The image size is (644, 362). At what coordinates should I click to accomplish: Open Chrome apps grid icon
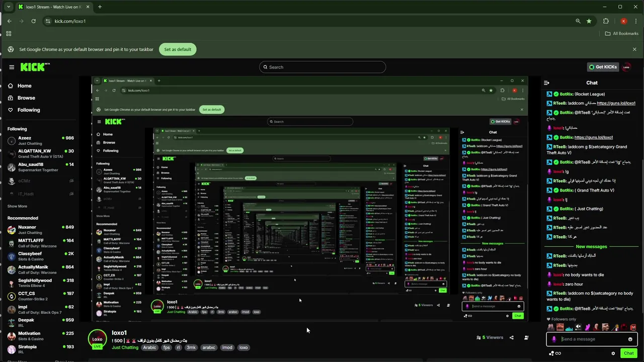point(9,34)
